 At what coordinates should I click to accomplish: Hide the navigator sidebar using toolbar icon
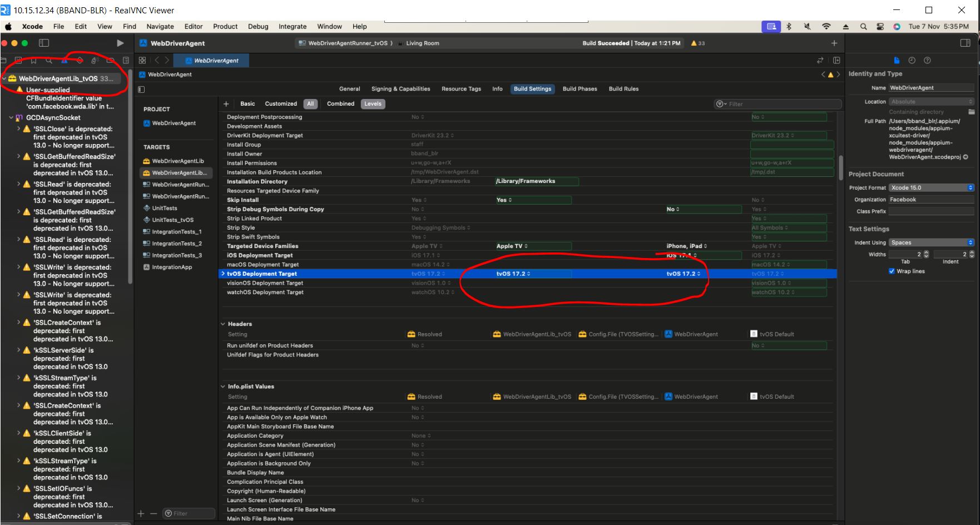coord(44,43)
